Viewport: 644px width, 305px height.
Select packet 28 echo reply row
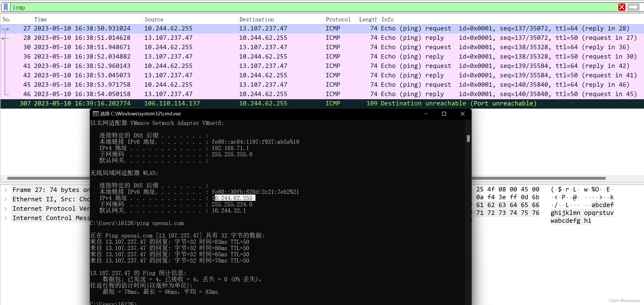click(x=260, y=38)
